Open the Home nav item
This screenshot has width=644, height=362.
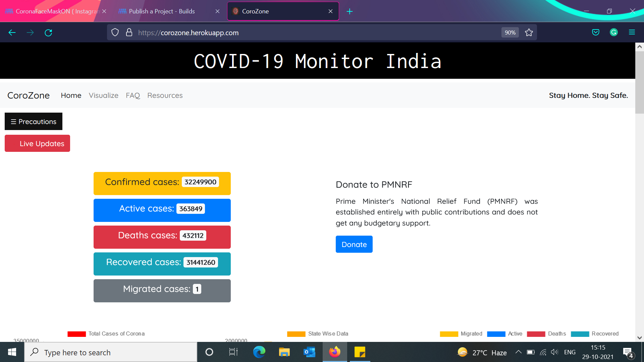71,96
